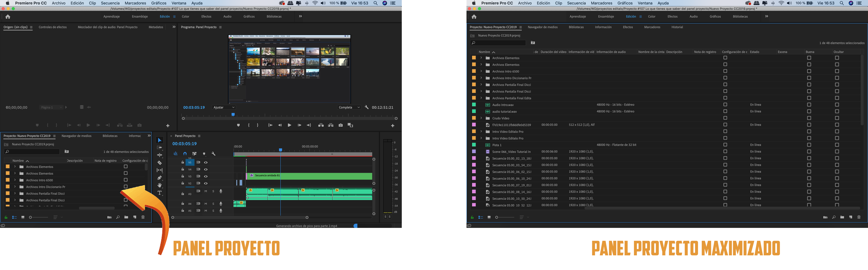This screenshot has width=868, height=270.
Task: Open the Ajustar zoom dropdown
Action: (x=224, y=107)
